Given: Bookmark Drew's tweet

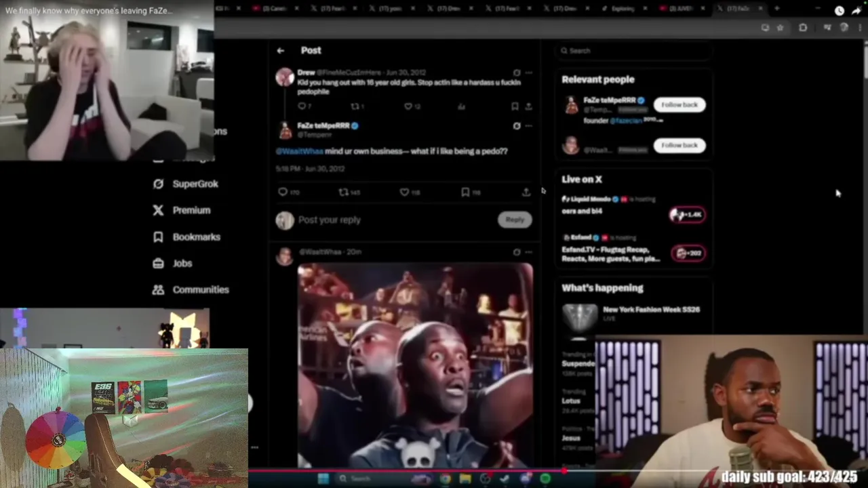Looking at the screenshot, I should click(x=515, y=106).
